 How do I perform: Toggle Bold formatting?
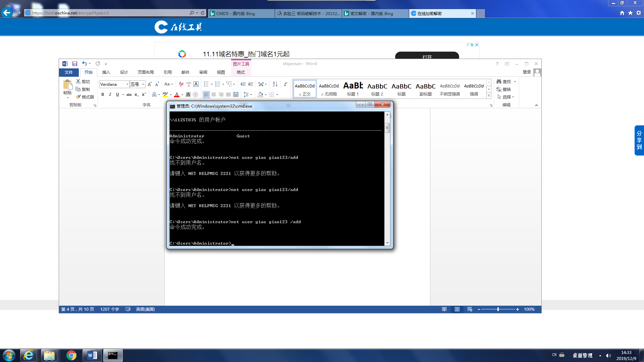point(103,95)
